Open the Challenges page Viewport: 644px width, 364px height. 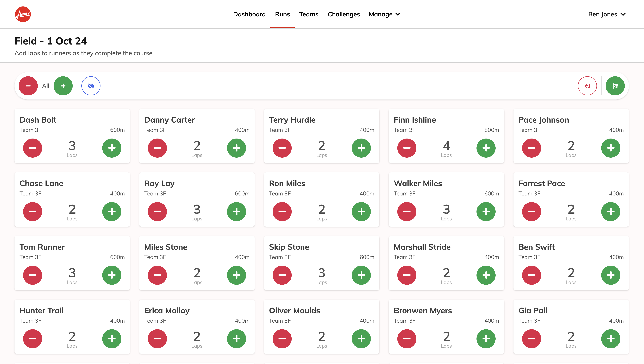343,14
